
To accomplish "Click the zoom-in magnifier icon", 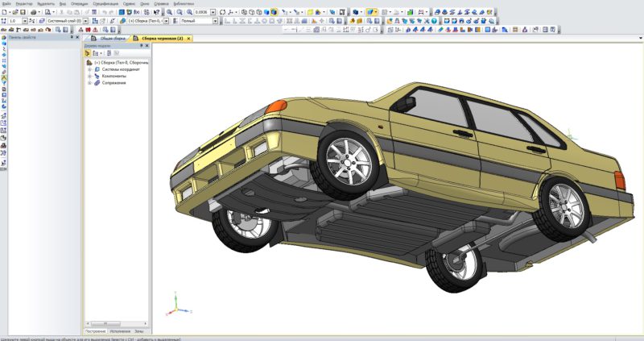I will pyautogui.click(x=170, y=12).
